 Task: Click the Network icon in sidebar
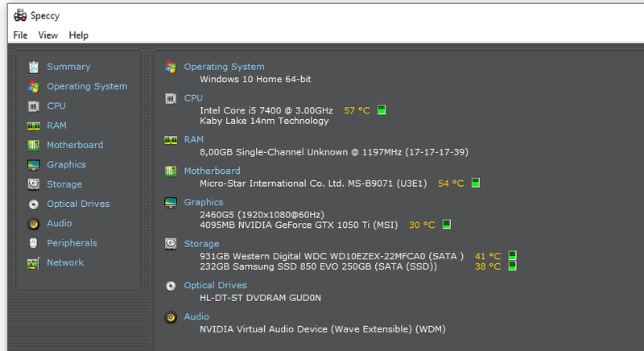[33, 263]
